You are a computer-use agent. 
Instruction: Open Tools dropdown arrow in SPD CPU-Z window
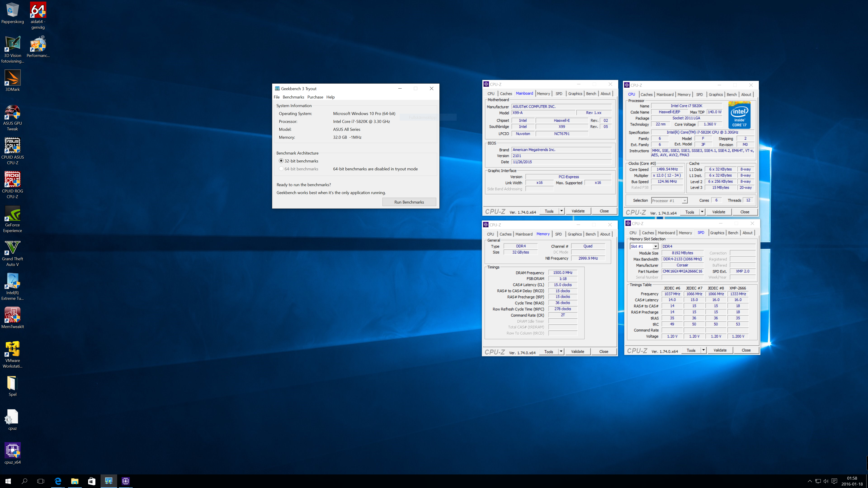point(704,350)
